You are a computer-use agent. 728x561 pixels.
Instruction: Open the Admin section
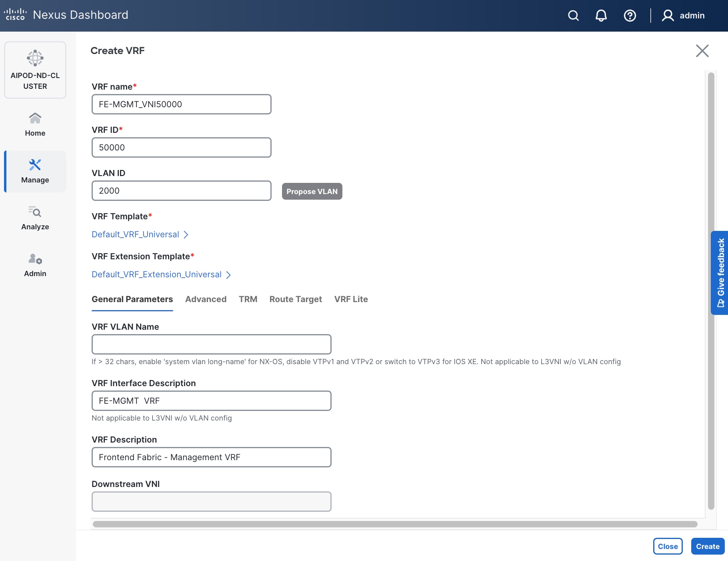coord(35,265)
